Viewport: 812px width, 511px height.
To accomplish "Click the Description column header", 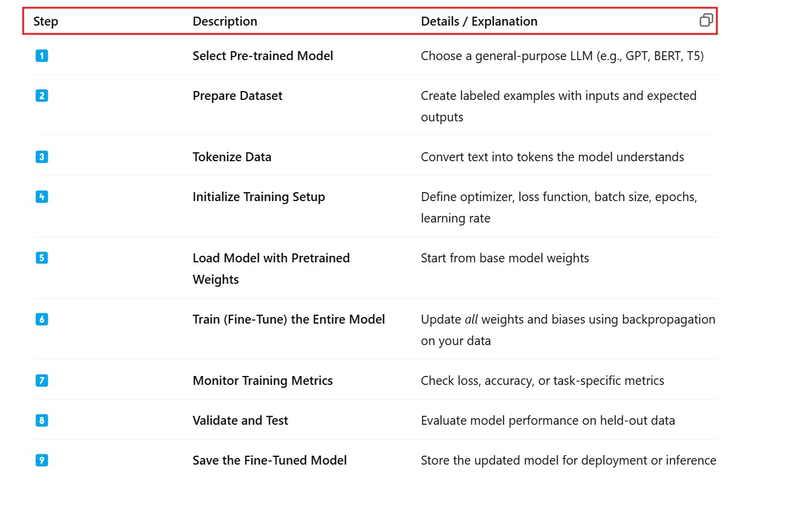I will tap(225, 21).
